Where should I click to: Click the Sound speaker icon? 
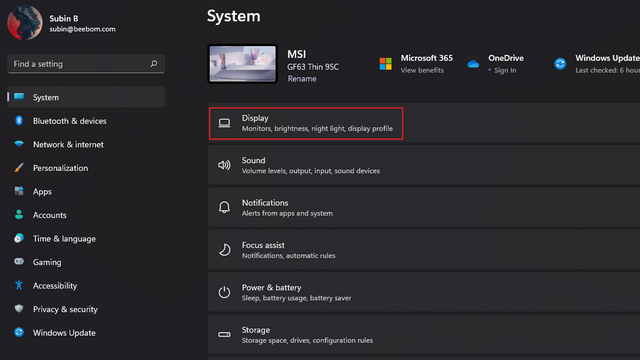(224, 165)
